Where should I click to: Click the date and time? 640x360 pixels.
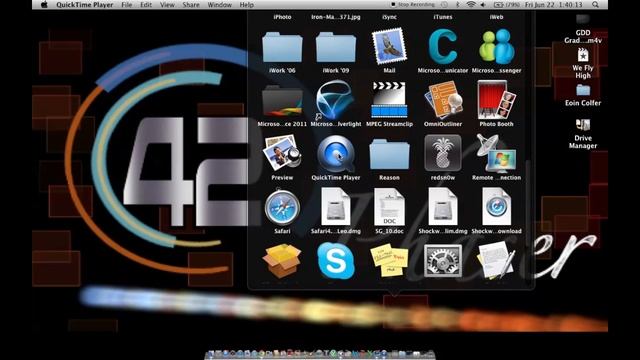point(553,5)
